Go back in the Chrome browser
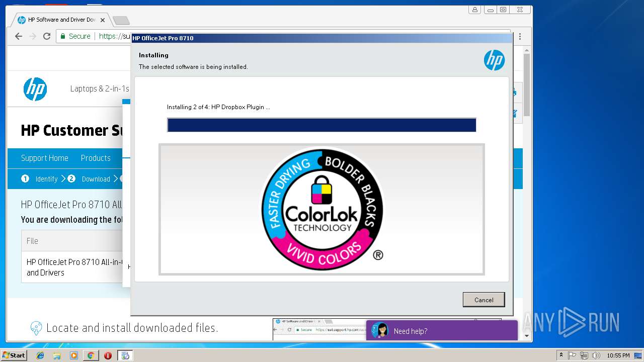Viewport: 644px width, 362px height. (x=19, y=36)
